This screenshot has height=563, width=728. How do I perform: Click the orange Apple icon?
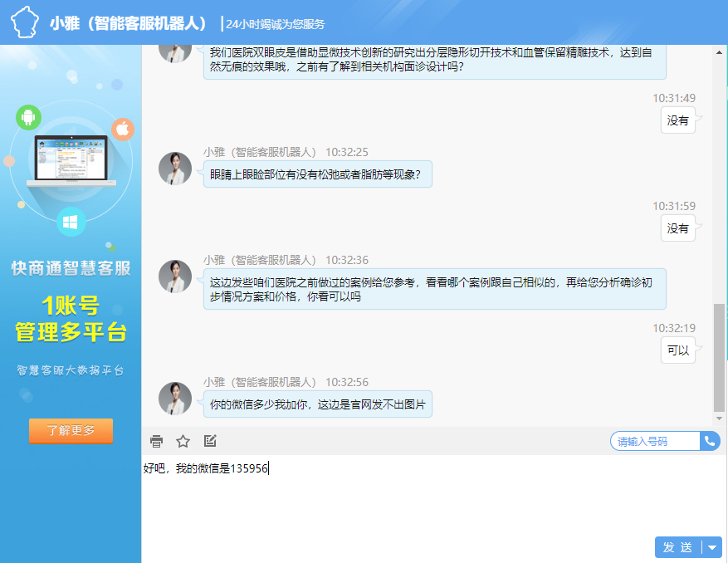coord(123,129)
